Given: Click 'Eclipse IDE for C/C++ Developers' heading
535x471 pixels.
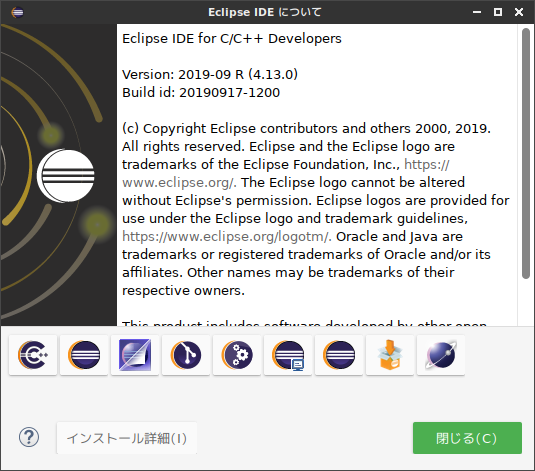Looking at the screenshot, I should click(x=232, y=39).
